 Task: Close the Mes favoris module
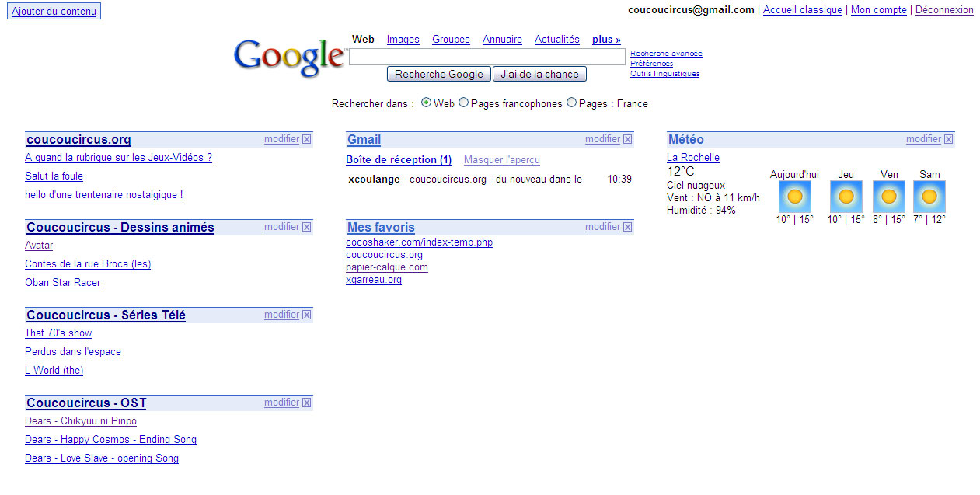[627, 228]
